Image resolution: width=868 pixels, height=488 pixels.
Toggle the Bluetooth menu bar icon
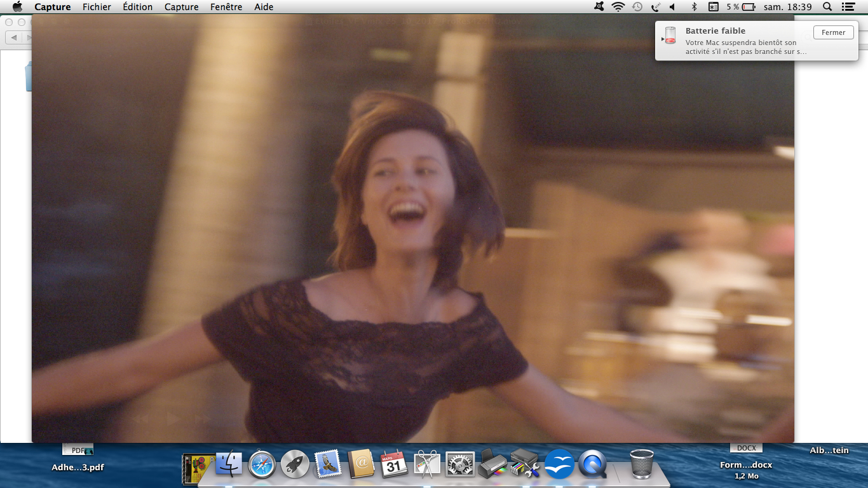(x=694, y=7)
